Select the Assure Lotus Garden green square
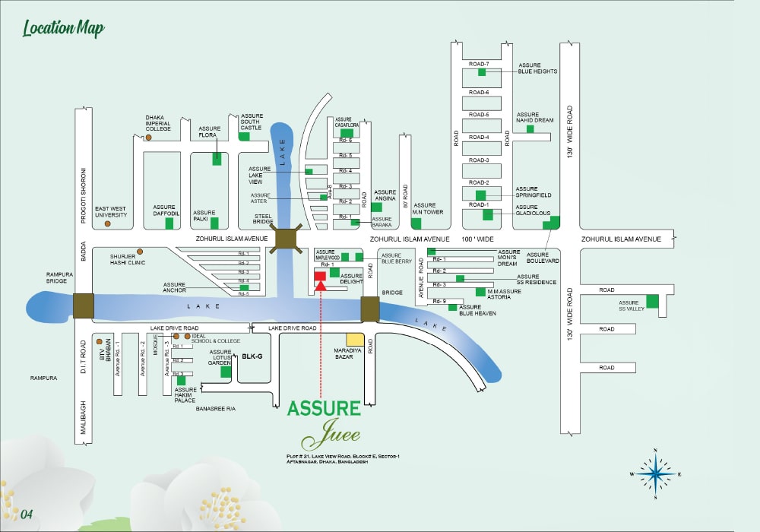Viewport: 760px width, 532px height. pyautogui.click(x=226, y=372)
